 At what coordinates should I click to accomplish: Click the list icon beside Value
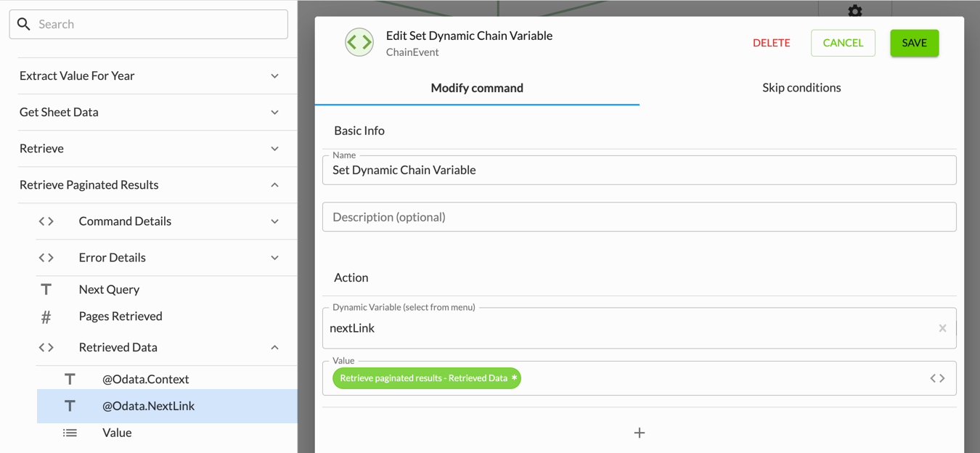[x=70, y=433]
